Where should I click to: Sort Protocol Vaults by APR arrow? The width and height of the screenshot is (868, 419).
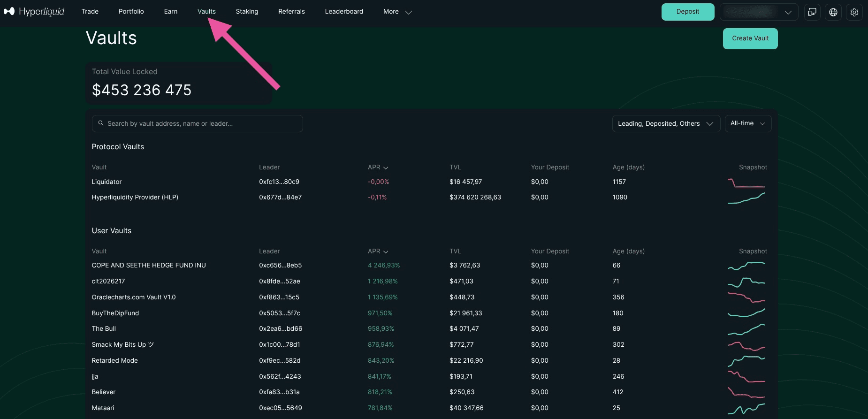pos(386,168)
